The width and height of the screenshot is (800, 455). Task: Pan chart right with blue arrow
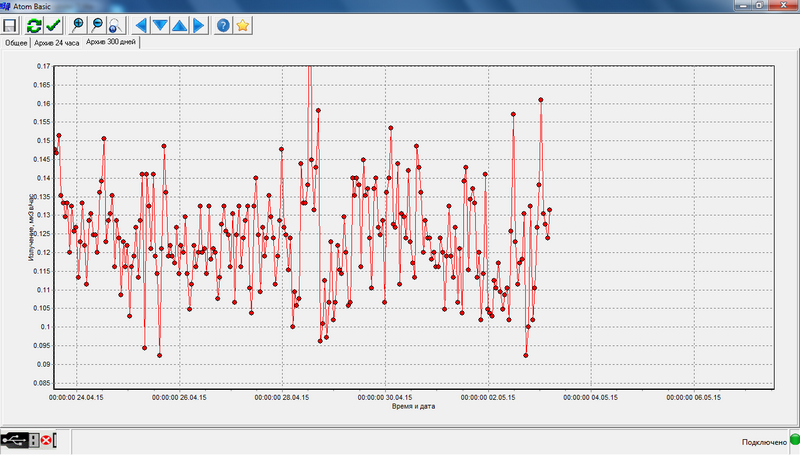[199, 25]
